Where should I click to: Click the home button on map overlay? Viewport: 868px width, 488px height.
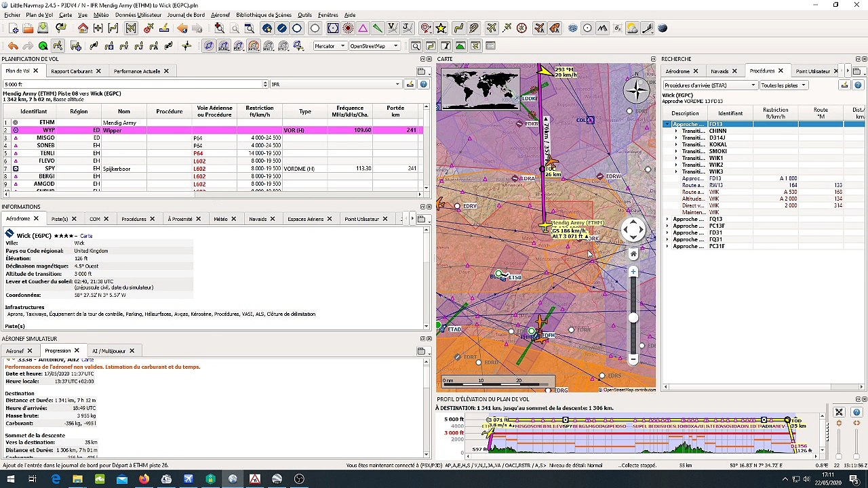coord(633,254)
